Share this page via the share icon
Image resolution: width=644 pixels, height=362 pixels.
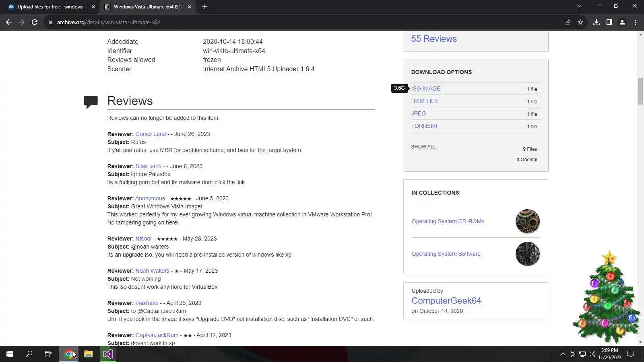568,22
